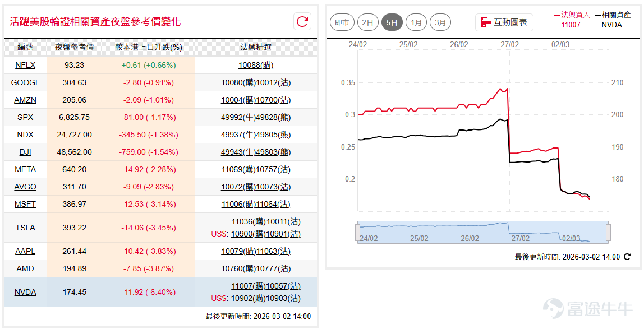
Task: Click the 法興買入 11007 legend entry
Action: (572, 20)
